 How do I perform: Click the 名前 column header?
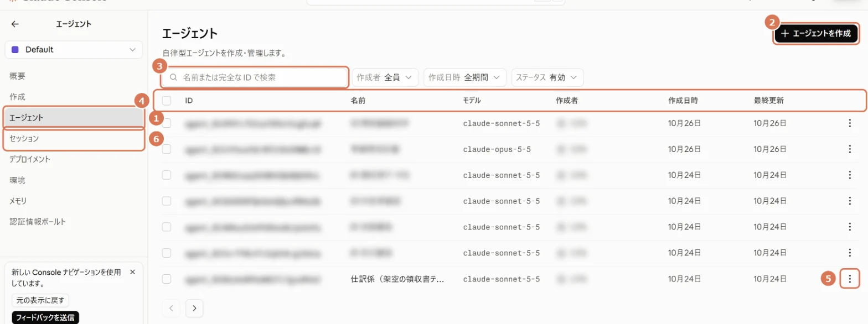(x=358, y=101)
